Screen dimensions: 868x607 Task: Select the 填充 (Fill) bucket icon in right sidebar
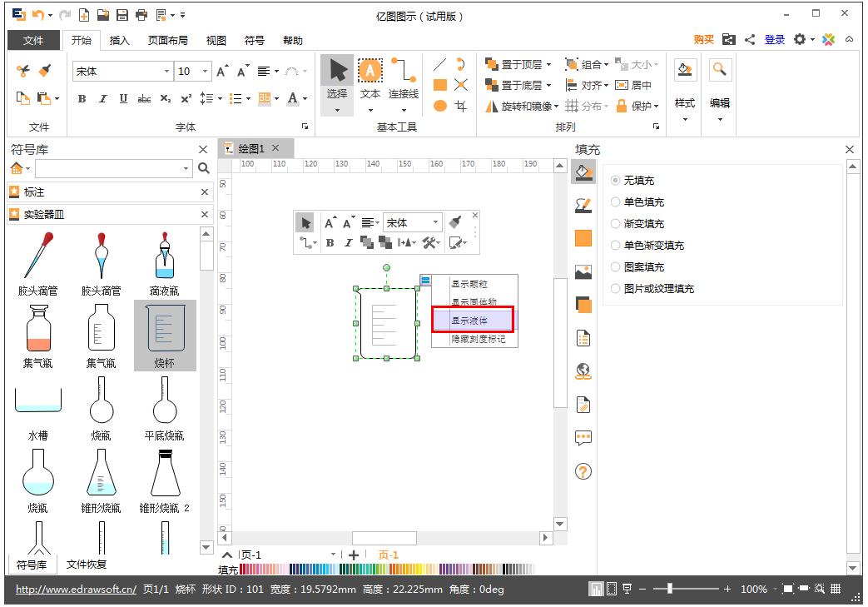[583, 172]
